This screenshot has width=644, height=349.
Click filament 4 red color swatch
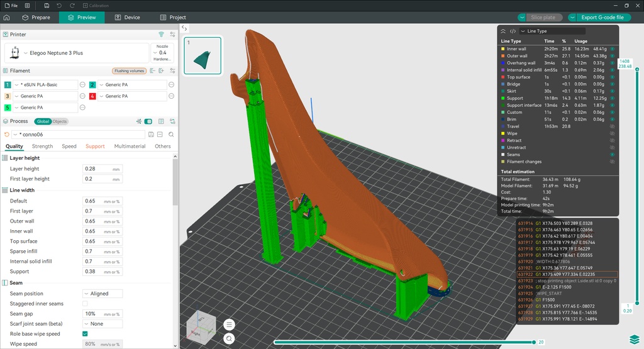[92, 96]
